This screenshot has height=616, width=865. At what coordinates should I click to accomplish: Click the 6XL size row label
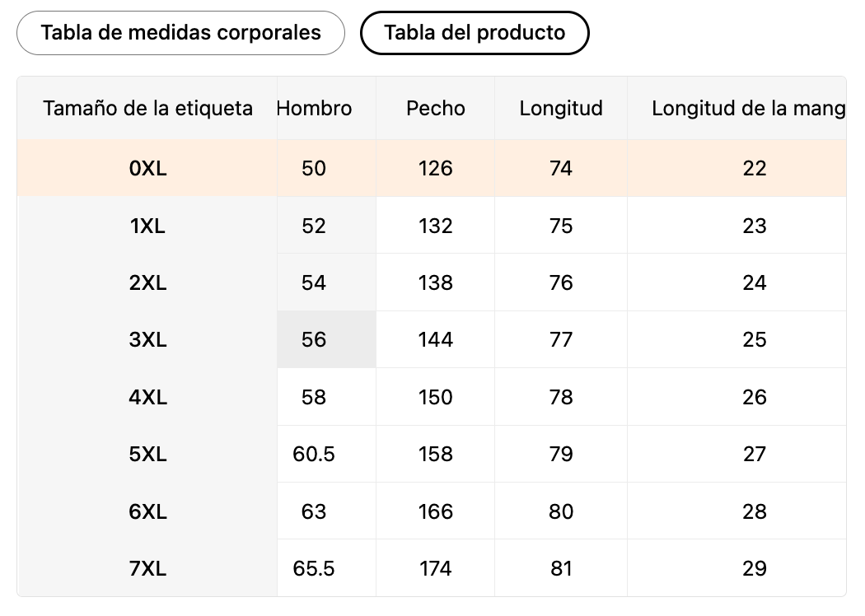pos(148,511)
